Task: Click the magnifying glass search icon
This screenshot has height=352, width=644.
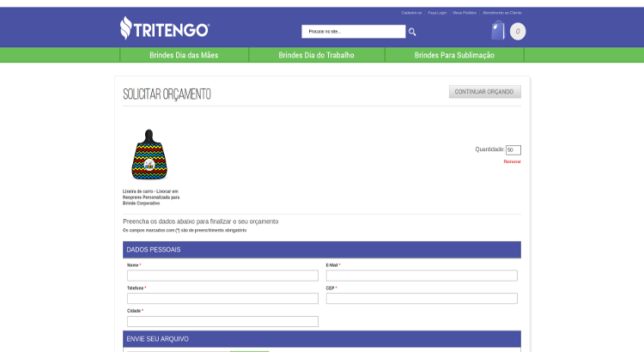Action: [x=412, y=32]
